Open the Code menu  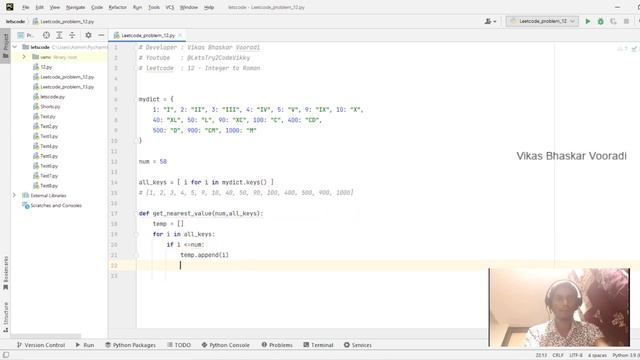coord(97,7)
